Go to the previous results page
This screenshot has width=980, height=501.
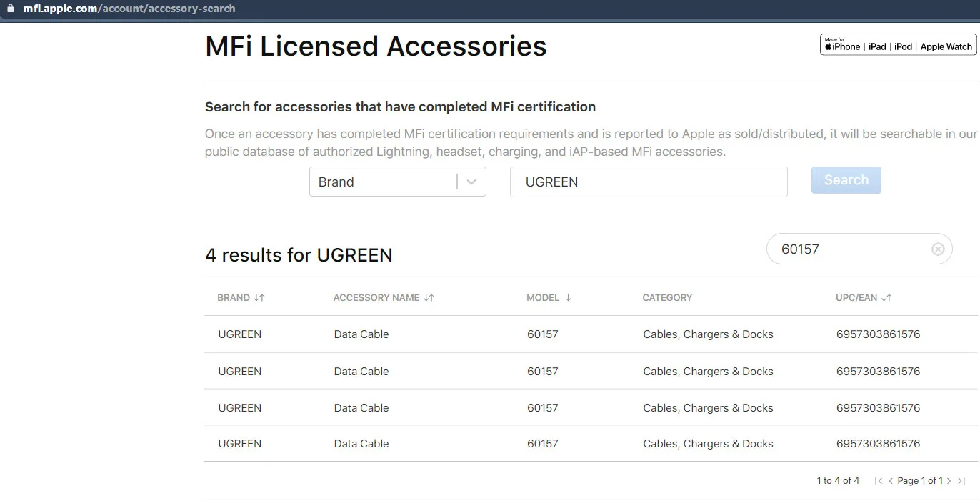tap(891, 481)
